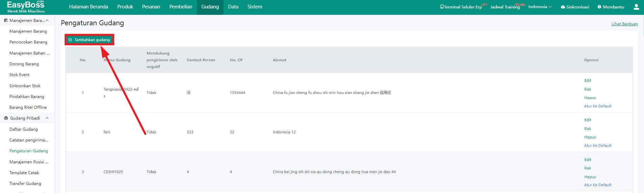Click the Pengaturan Gudang page title
This screenshot has height=193, width=644.
pos(92,23)
